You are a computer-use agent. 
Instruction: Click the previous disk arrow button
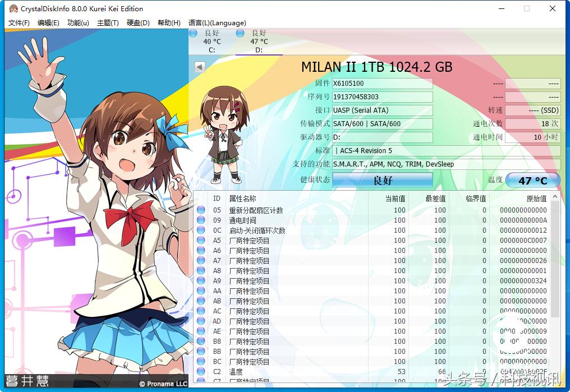pyautogui.click(x=199, y=67)
